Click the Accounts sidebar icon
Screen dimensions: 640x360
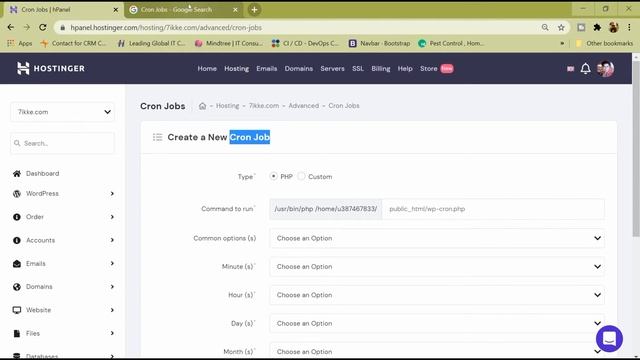coord(17,240)
